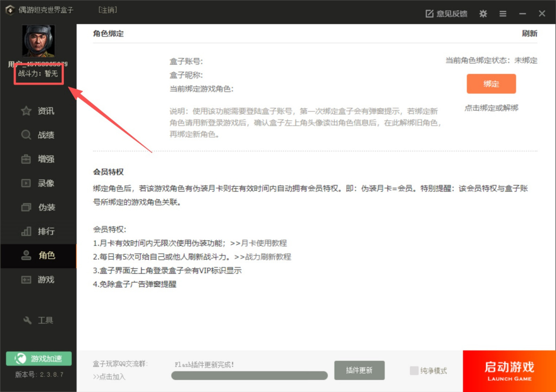Click the red 启动游戏 launch button
The width and height of the screenshot is (556, 392).
click(509, 371)
